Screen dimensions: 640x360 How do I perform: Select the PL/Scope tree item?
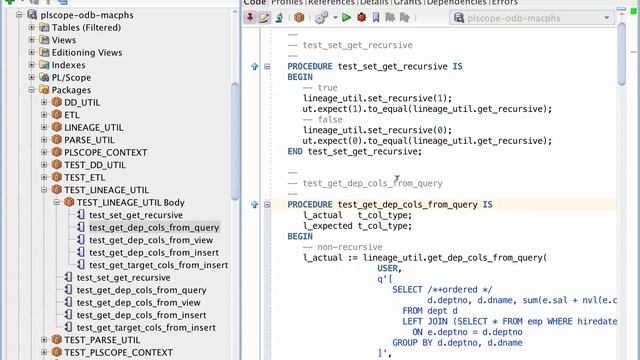click(x=71, y=78)
